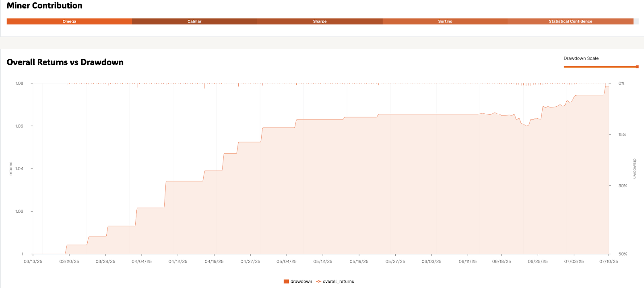Image resolution: width=644 pixels, height=288 pixels.
Task: Select the Calmar contribution bar segment
Action: (x=194, y=21)
